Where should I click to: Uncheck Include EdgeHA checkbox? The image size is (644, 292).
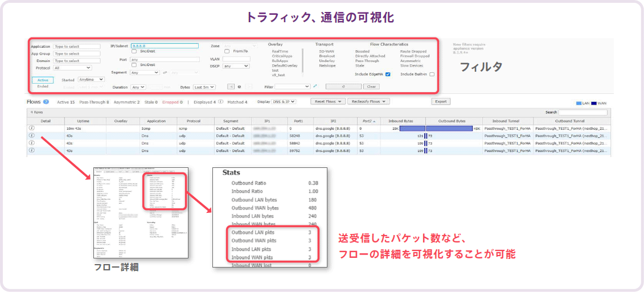pyautogui.click(x=388, y=75)
